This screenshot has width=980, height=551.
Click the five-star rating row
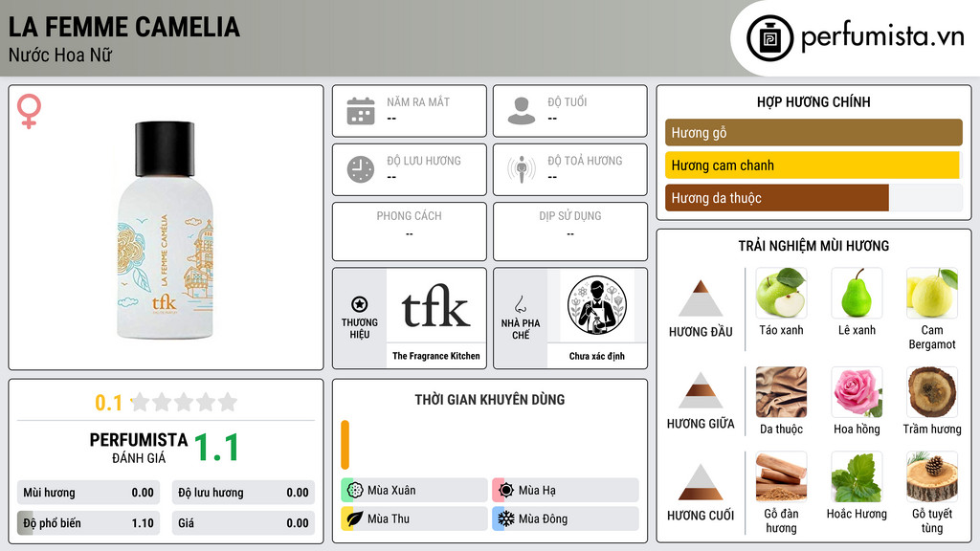point(184,402)
